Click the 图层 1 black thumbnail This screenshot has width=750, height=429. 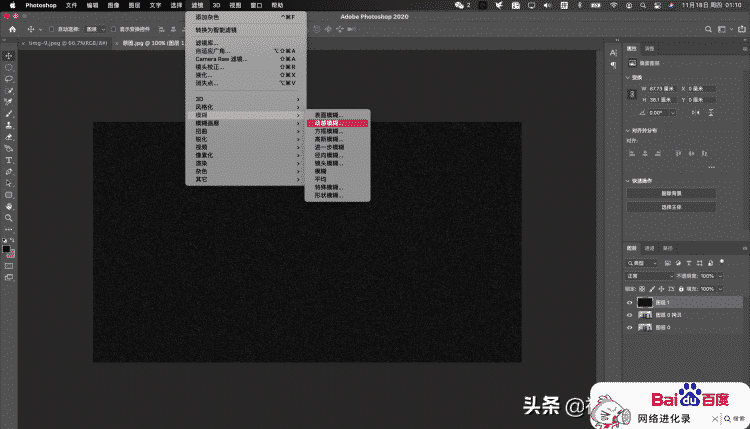pos(645,302)
